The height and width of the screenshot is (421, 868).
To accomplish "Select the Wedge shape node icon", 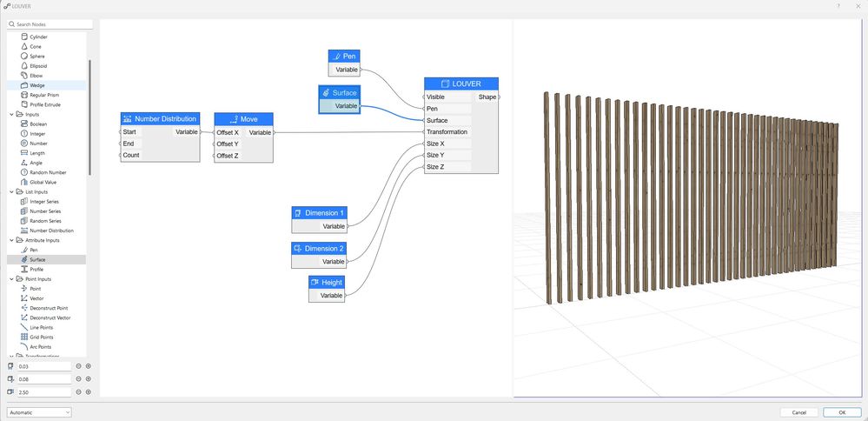I will 23,85.
